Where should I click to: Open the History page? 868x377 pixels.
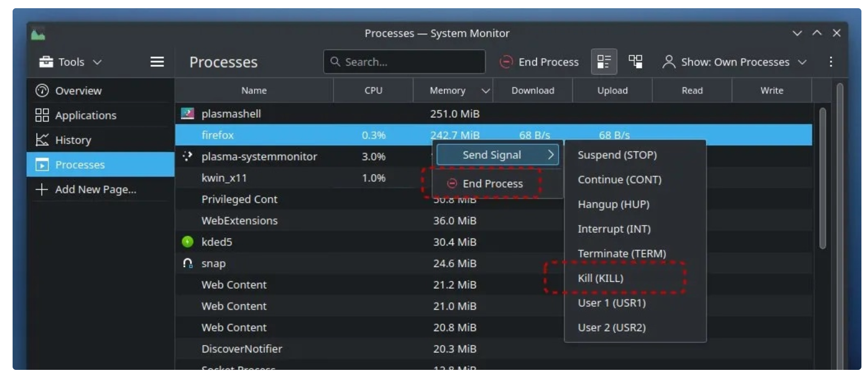tap(100, 140)
